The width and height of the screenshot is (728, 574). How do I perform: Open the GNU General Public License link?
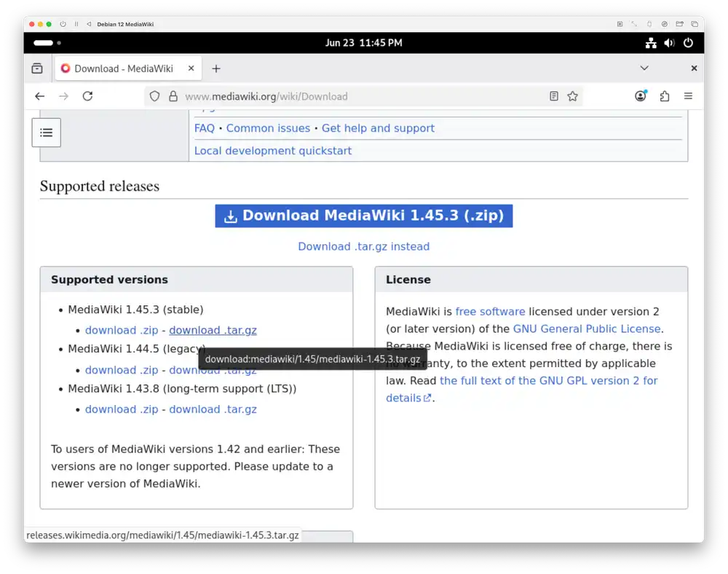point(586,329)
